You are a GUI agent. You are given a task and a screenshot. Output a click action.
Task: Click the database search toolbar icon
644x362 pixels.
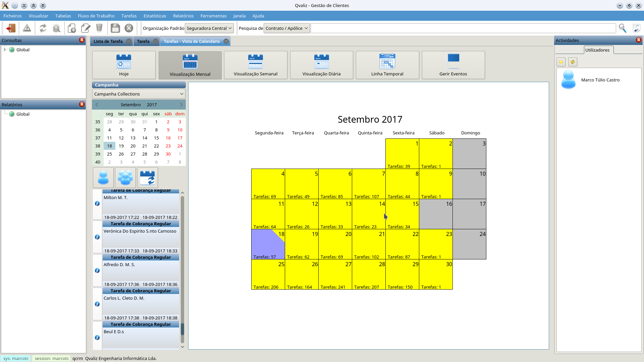[57, 28]
